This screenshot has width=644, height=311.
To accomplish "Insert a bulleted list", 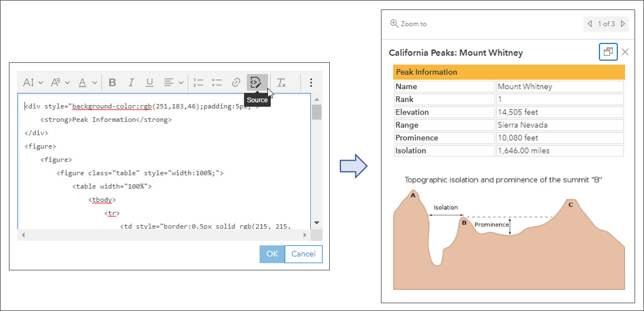I will coord(217,83).
